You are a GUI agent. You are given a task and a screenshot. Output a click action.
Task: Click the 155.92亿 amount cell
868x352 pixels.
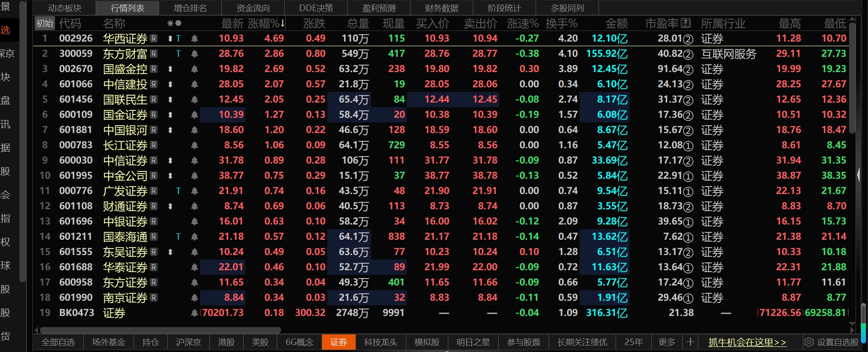(607, 54)
